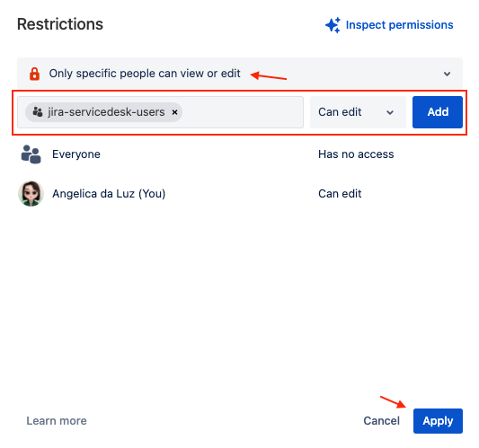The height and width of the screenshot is (448, 479).
Task: Remove the jira-servicedesk-users group chip
Action: coord(174,112)
